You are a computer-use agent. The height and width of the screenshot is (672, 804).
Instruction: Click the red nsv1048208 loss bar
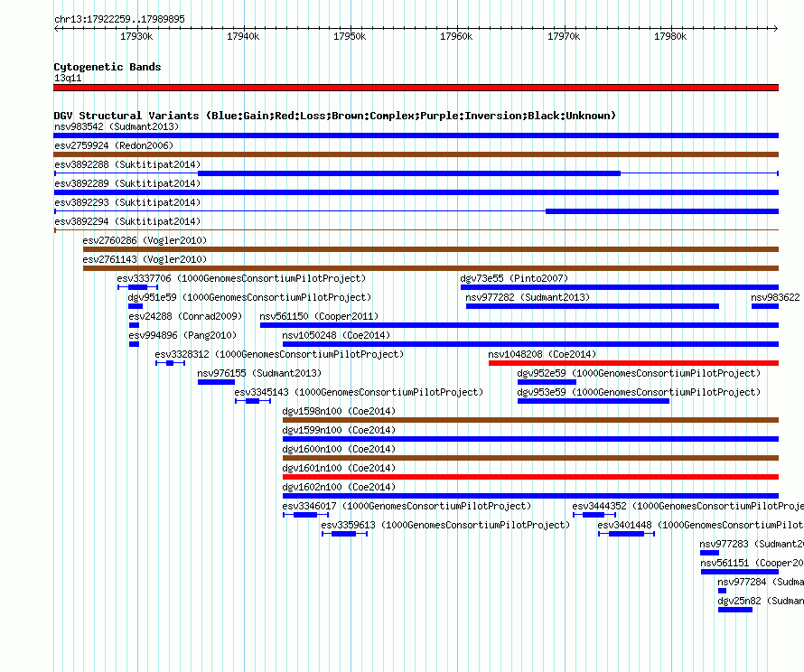(634, 363)
